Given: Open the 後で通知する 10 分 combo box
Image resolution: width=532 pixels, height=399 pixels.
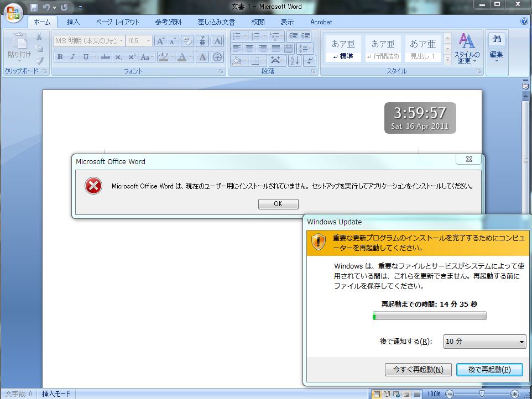Looking at the screenshot, I should pyautogui.click(x=484, y=342).
